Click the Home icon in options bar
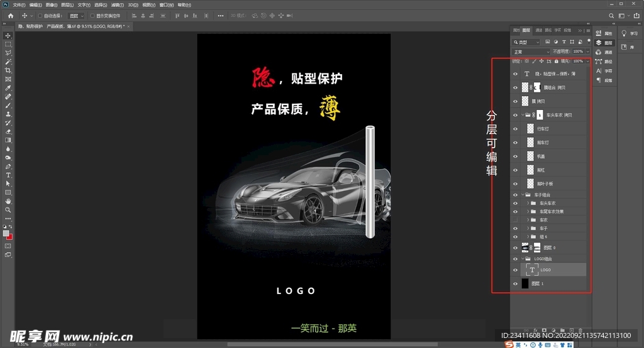 click(x=11, y=16)
